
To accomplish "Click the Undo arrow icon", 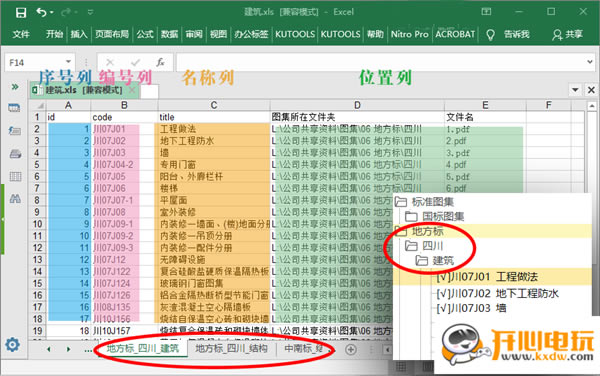I will pos(41,12).
